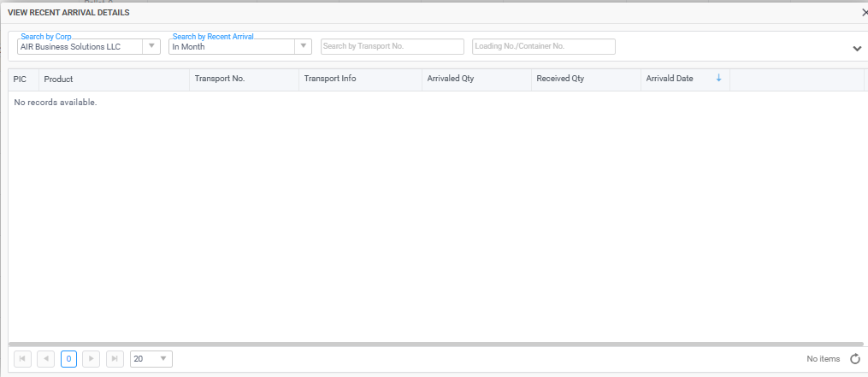Viewport: 868px width, 377px height.
Task: Click the sort arrow on Arrivald Date
Action: [x=718, y=79]
